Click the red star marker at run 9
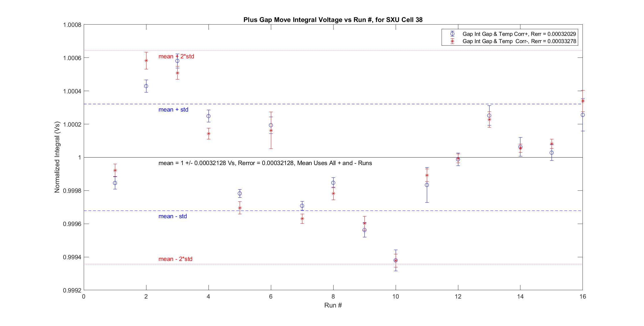The width and height of the screenshot is (644, 326). [x=364, y=223]
